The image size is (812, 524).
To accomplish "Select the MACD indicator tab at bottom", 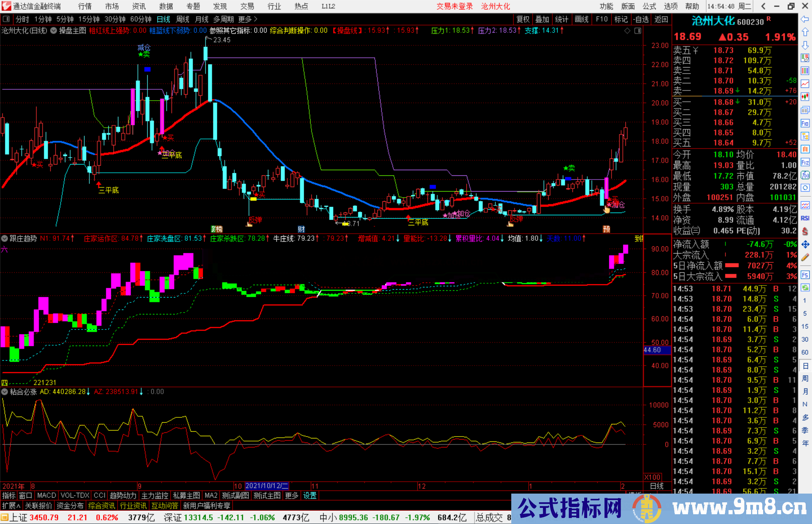I will pos(46,495).
